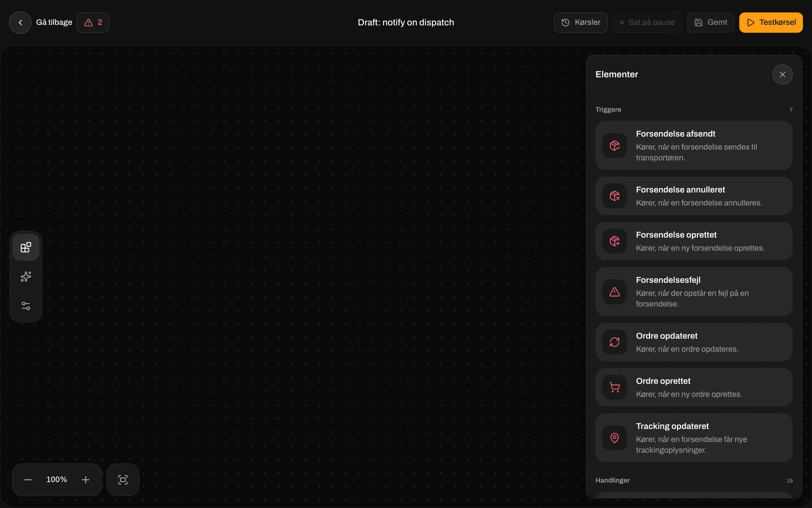Select the Ordre opdateret refresh icon
Viewport: 812px width, 508px height.
(x=614, y=342)
